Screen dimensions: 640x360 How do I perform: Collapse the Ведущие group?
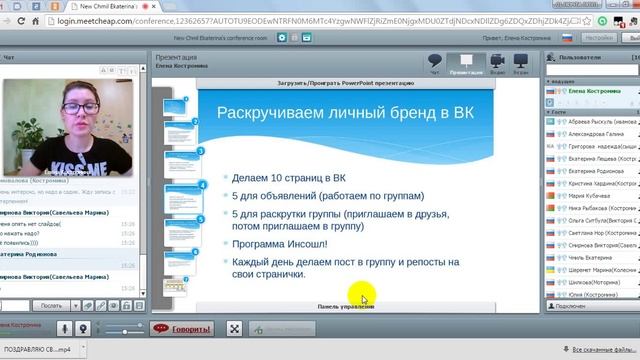[x=548, y=82]
